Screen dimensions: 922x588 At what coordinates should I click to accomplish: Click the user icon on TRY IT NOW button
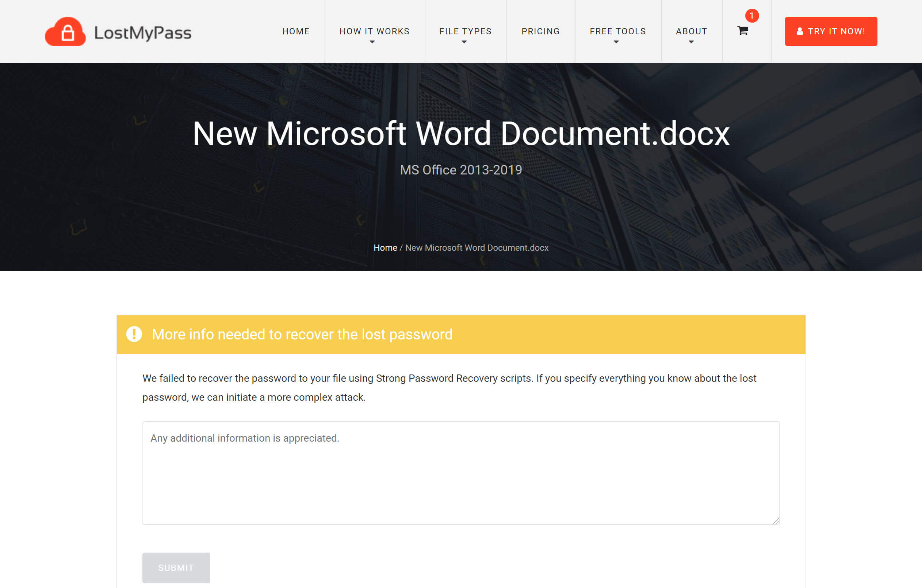800,32
